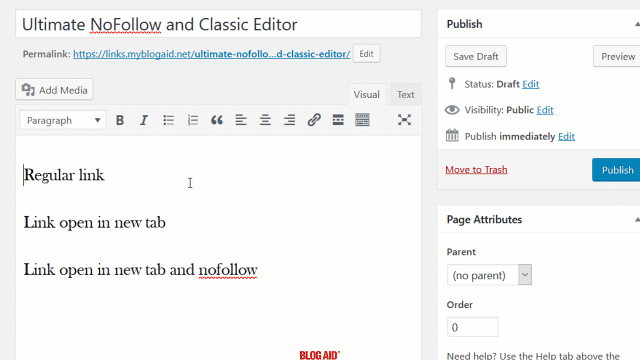Click the publish calendar icon
This screenshot has height=360, width=640.
(452, 136)
